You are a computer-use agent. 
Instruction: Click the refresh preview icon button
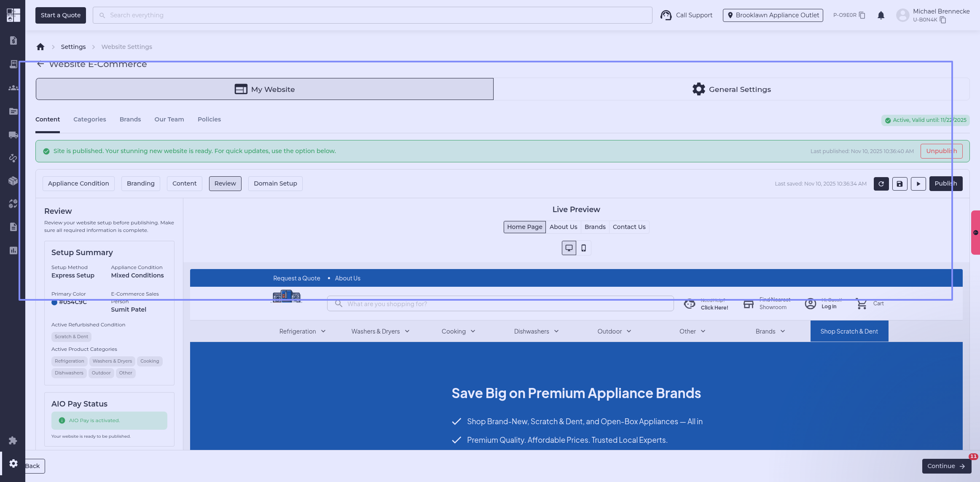[881, 184]
